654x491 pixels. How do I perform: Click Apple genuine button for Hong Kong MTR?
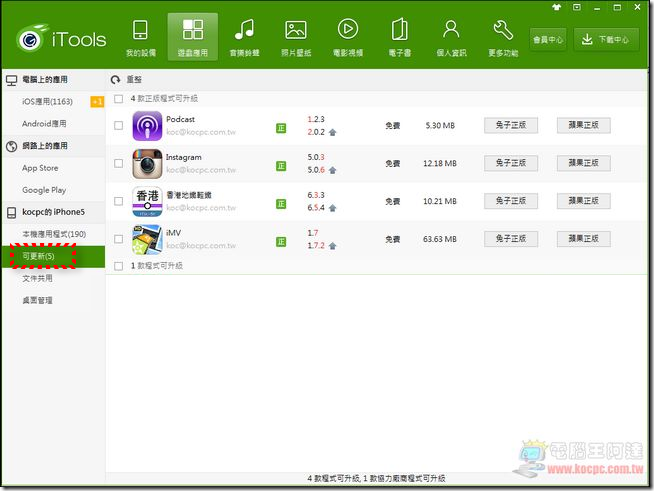click(584, 201)
